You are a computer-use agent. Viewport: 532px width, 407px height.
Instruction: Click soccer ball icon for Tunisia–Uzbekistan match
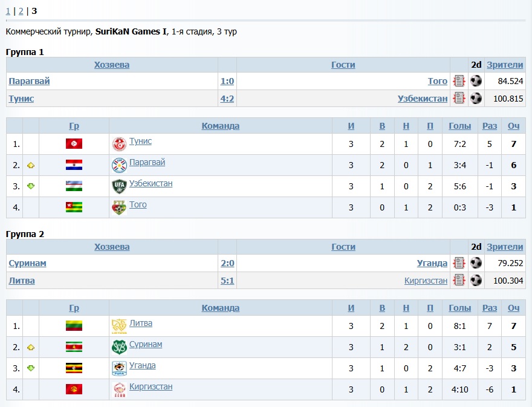(x=476, y=99)
